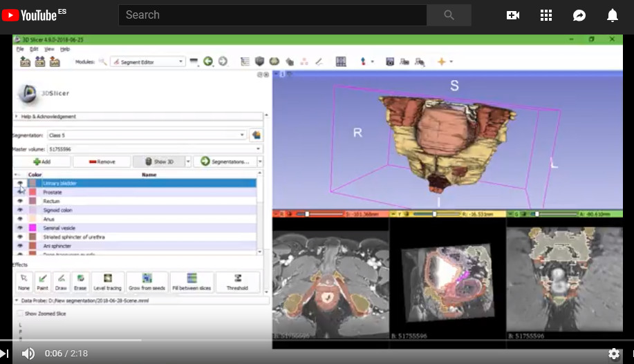The width and height of the screenshot is (634, 364).
Task: Select the Draw effect tool
Action: [x=62, y=282]
